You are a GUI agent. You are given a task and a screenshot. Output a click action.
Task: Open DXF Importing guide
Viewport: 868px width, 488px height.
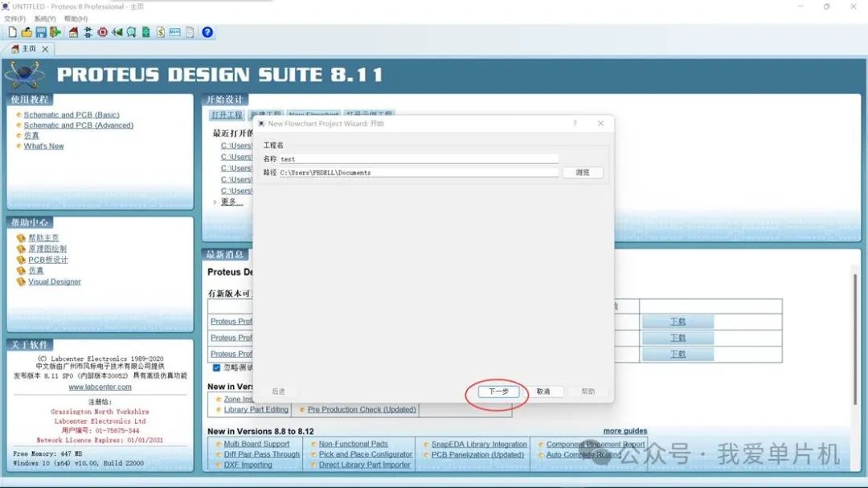coord(248,465)
